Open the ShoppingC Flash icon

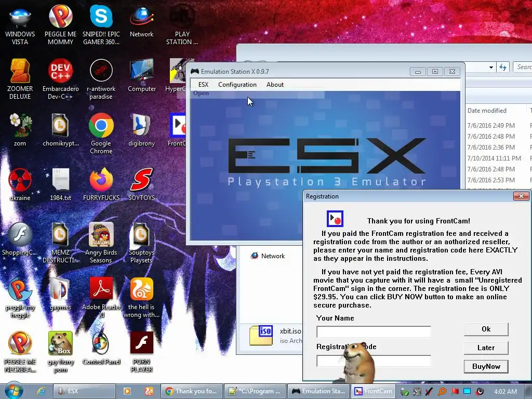20,239
